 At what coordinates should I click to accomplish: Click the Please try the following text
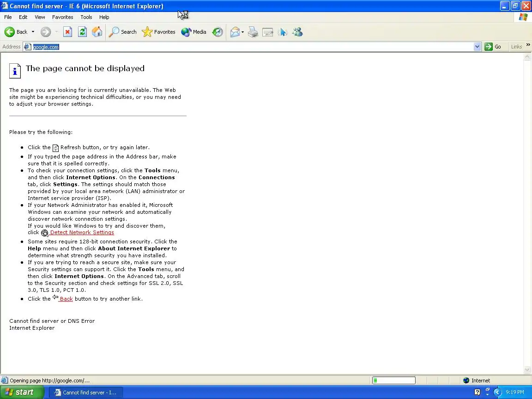pyautogui.click(x=41, y=132)
